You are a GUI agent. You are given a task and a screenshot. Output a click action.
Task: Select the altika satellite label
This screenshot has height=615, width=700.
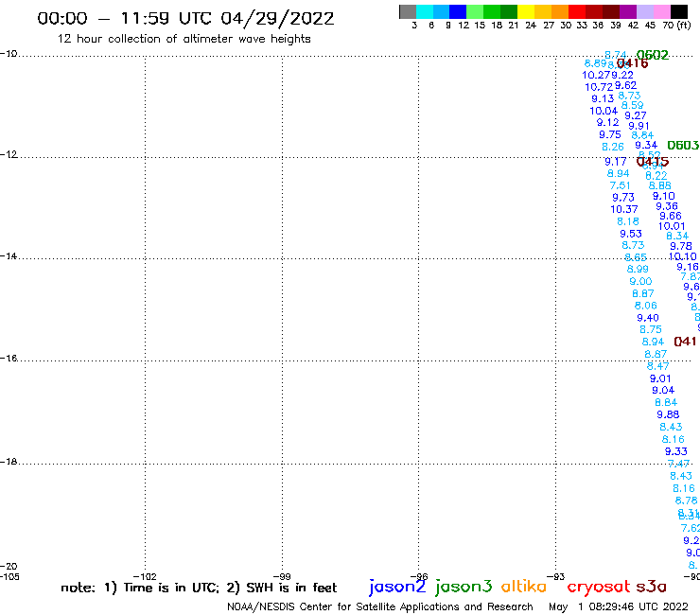(523, 587)
